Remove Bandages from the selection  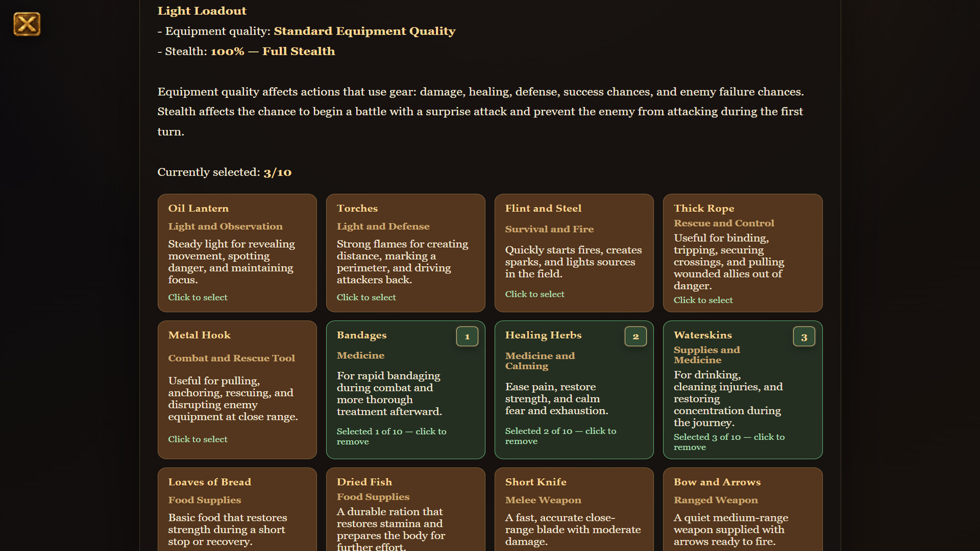click(405, 389)
